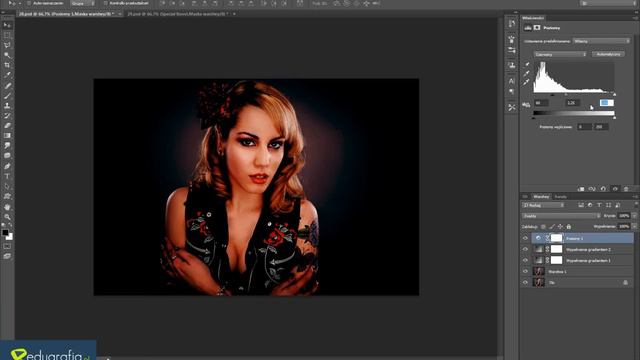Select the Zoom tool
The height and width of the screenshot is (360, 640).
pos(7,217)
